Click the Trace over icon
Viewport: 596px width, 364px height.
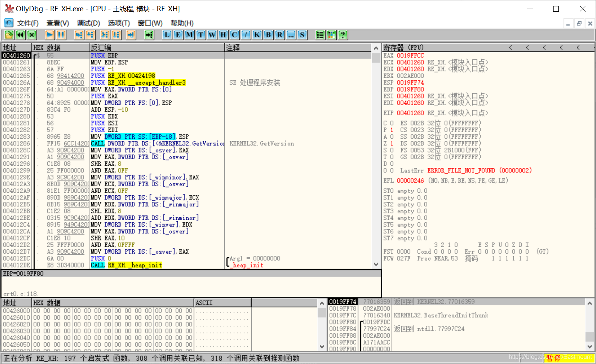coord(116,35)
